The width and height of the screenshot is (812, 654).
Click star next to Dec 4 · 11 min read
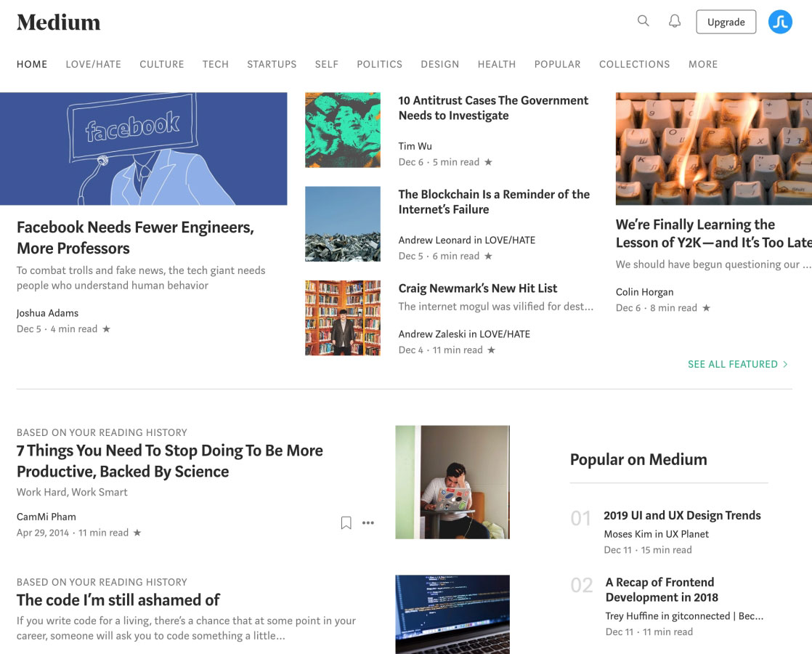492,350
